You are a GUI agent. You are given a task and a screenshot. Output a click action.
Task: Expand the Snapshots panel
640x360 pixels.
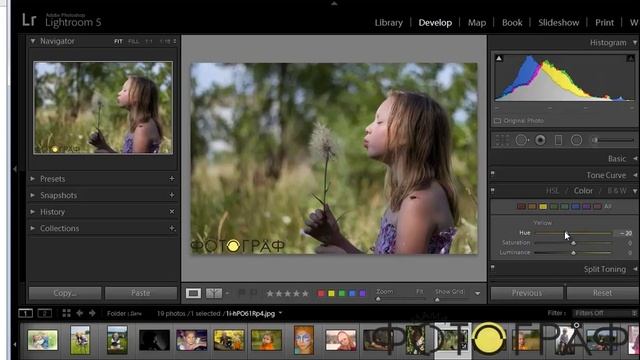(x=32, y=195)
